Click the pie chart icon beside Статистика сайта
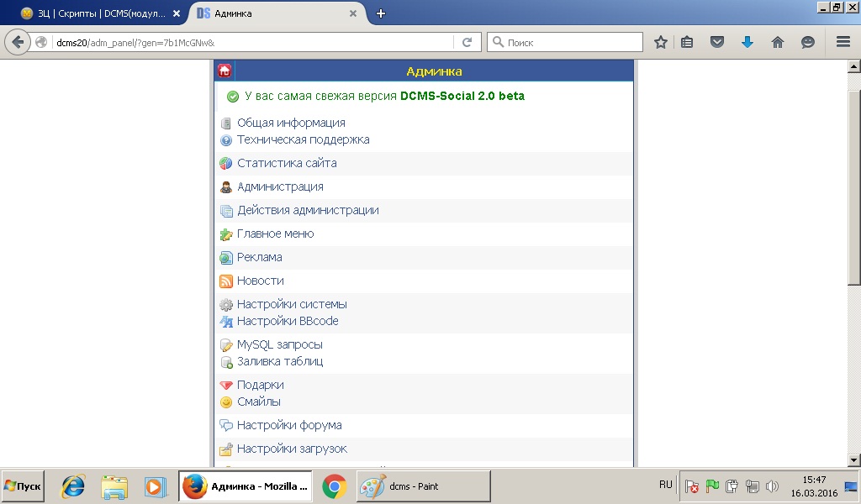 [x=225, y=164]
